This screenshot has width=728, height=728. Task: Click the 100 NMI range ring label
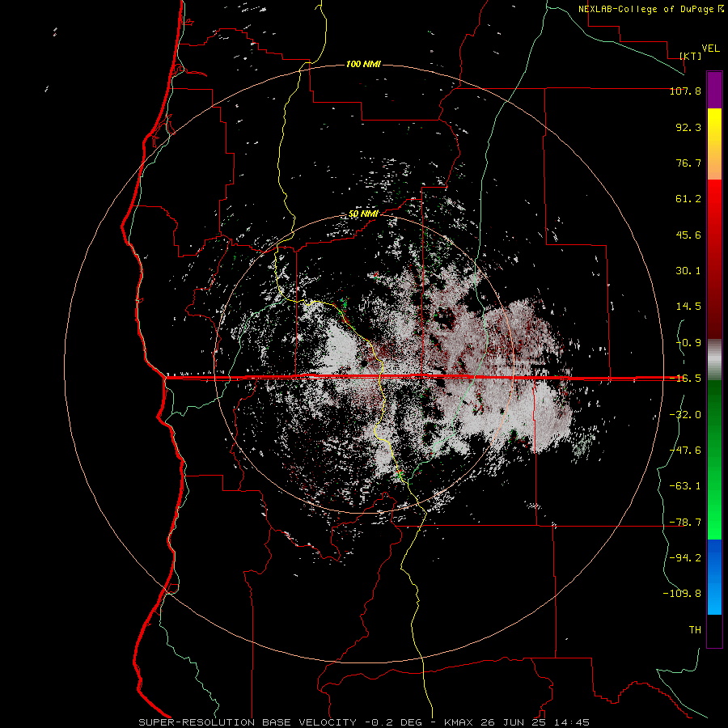pyautogui.click(x=363, y=64)
